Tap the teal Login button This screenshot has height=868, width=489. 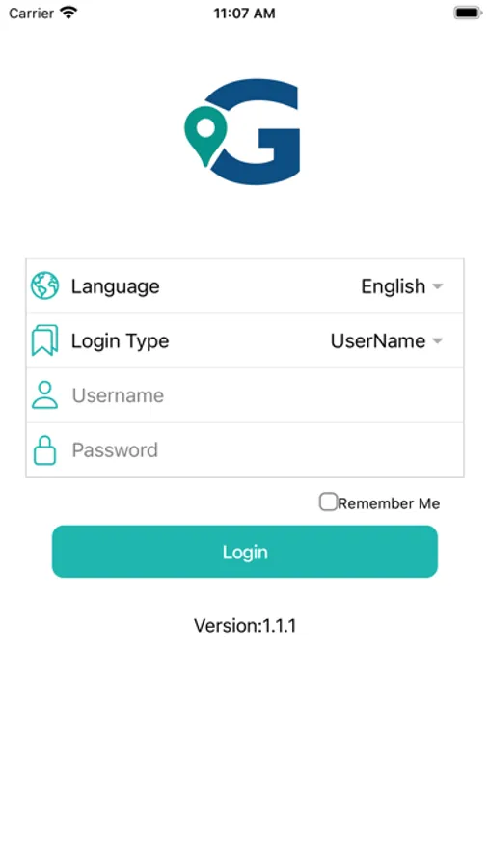[245, 552]
